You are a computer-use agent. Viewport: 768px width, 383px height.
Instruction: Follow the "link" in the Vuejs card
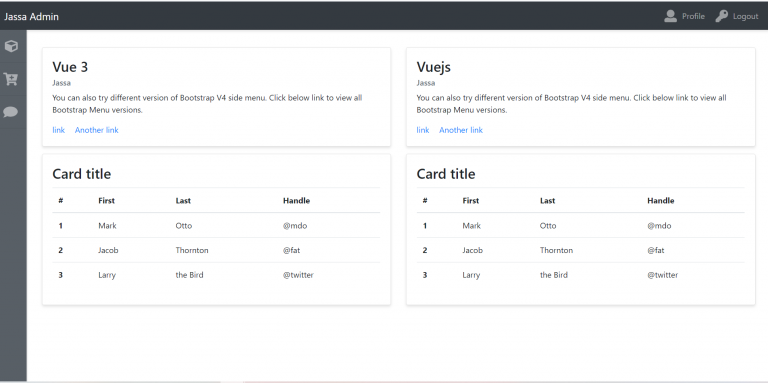point(423,130)
